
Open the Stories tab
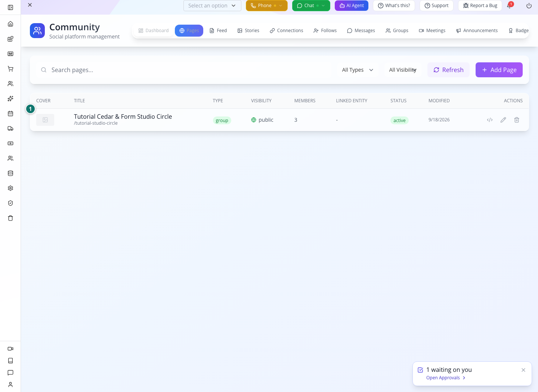248,31
